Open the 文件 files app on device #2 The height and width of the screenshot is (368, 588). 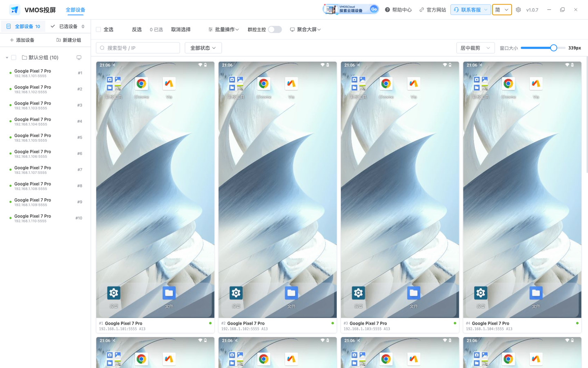pos(291,293)
